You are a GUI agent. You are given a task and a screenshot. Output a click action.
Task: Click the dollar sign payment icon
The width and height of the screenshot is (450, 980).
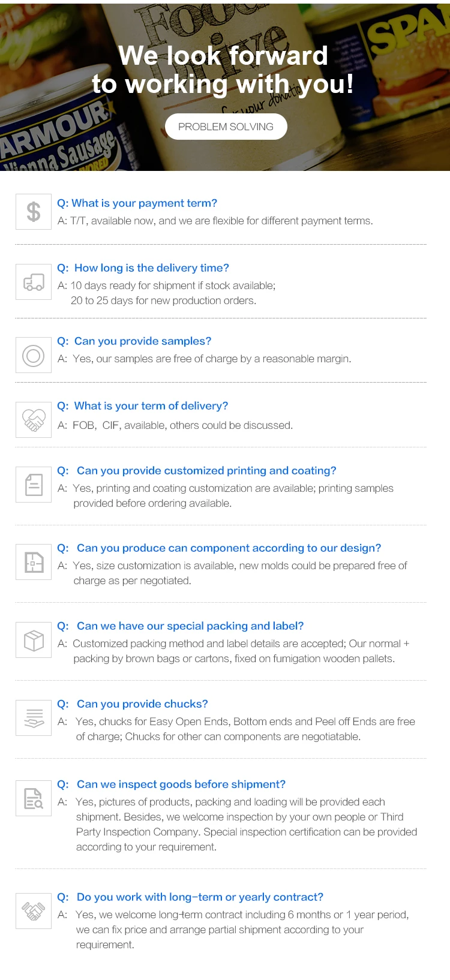click(x=34, y=212)
